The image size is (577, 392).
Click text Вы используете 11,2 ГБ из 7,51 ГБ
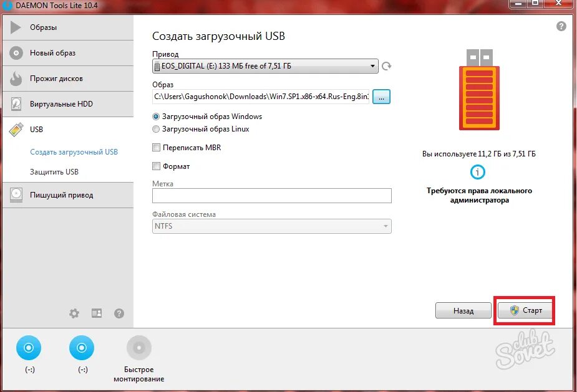[478, 154]
